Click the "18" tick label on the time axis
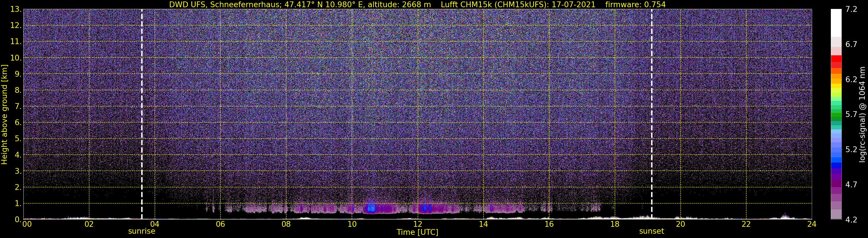The height and width of the screenshot is (238, 868). (x=614, y=224)
